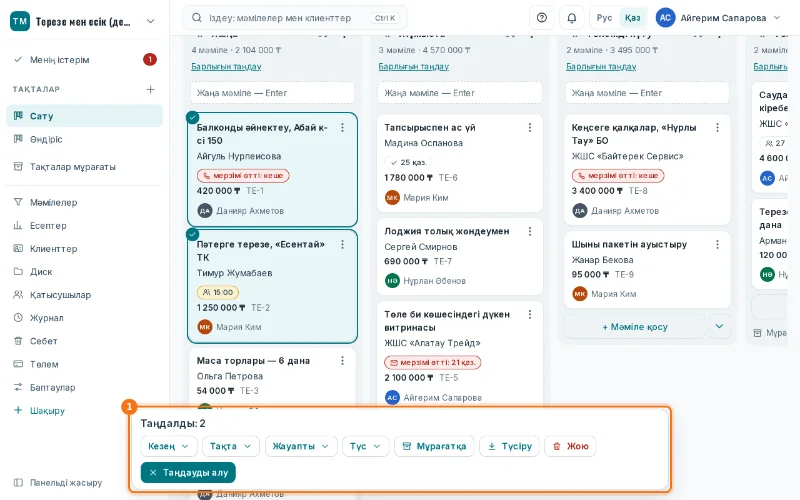Expand the workspace switcher chevron
This screenshot has width=800, height=500.
pos(151,21)
